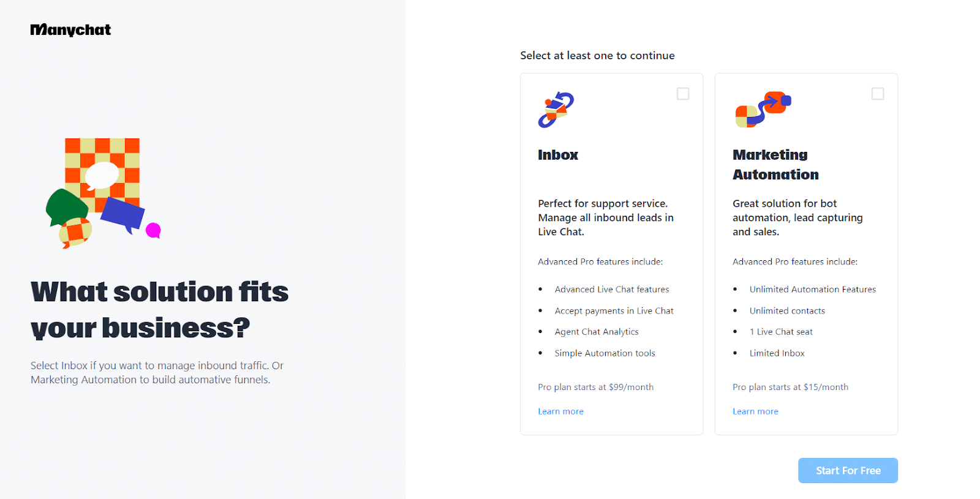Open Learn more under the Inbox plan

coord(560,411)
